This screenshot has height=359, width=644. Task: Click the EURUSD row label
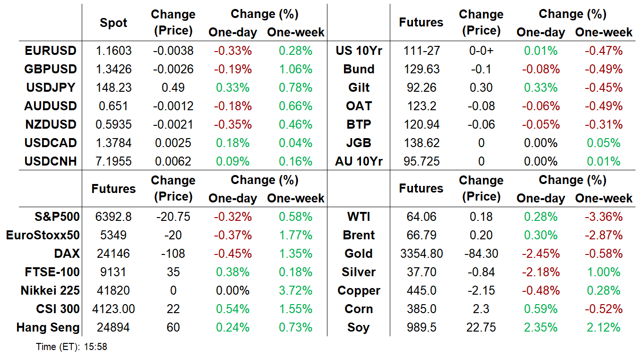coord(50,51)
